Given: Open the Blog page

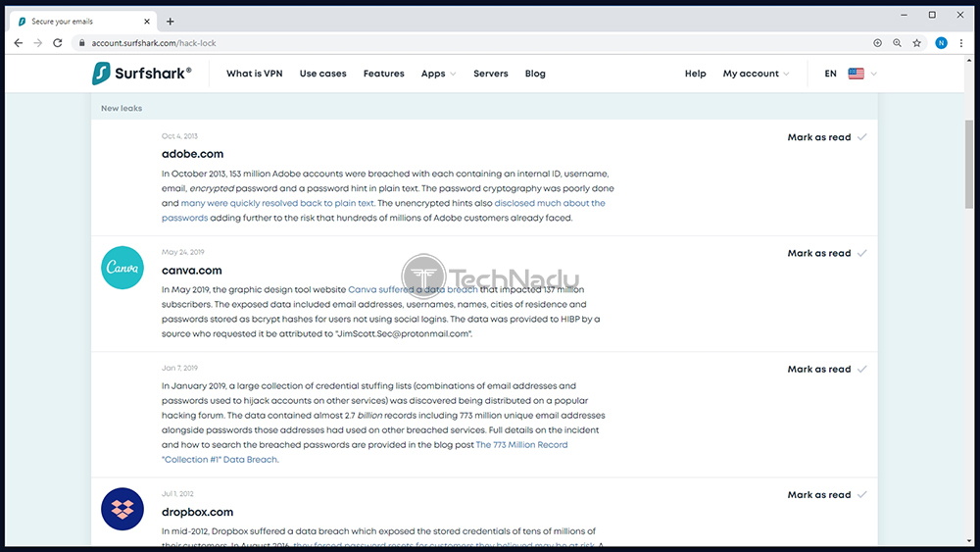Looking at the screenshot, I should point(535,74).
